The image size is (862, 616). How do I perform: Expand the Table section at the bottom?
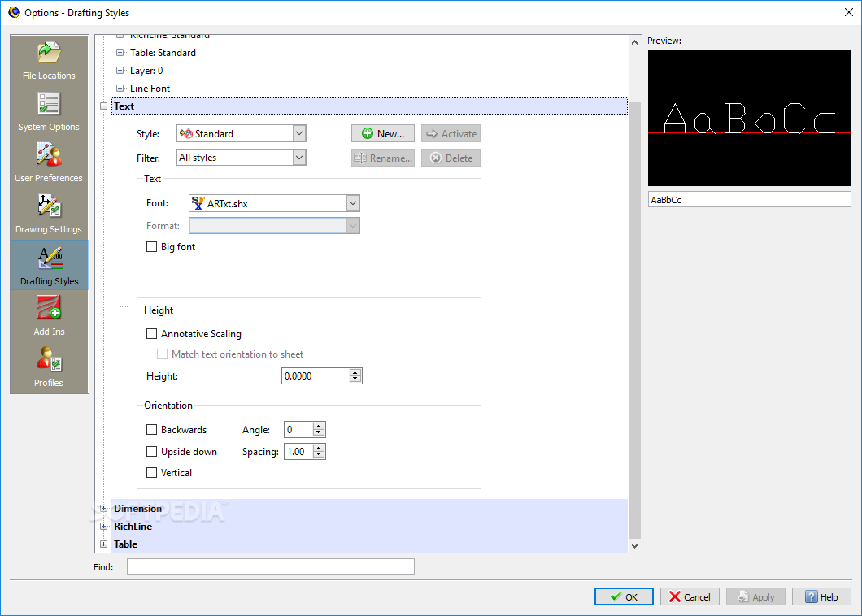tap(104, 544)
